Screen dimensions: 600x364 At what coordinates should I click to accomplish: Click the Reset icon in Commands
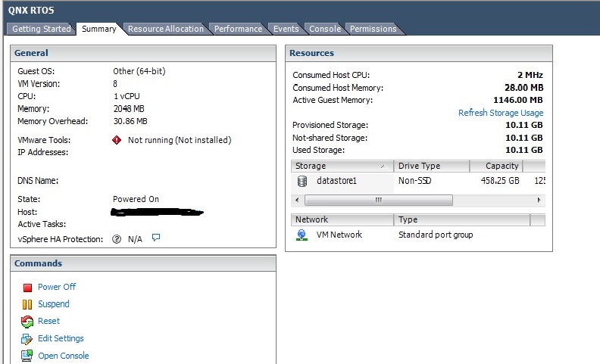[27, 322]
